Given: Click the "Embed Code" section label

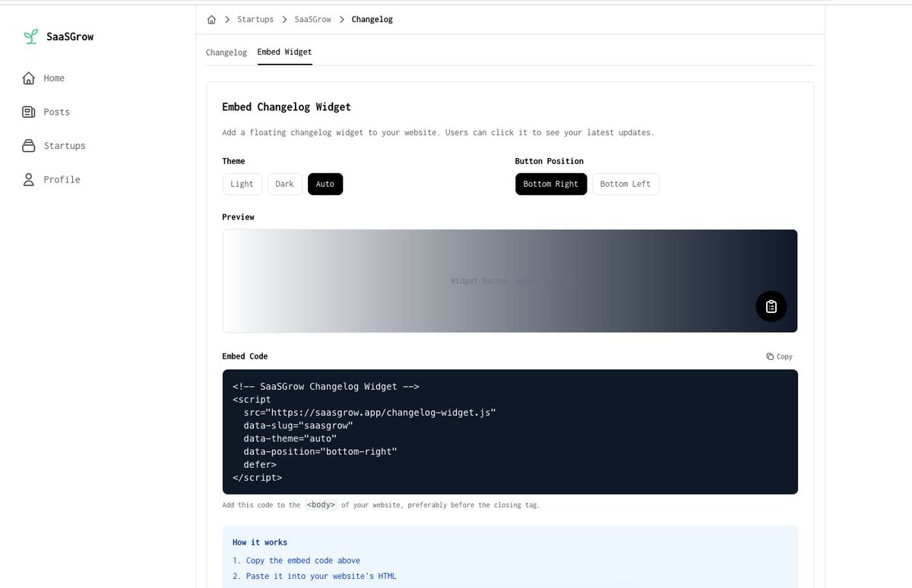Looking at the screenshot, I should point(245,356).
